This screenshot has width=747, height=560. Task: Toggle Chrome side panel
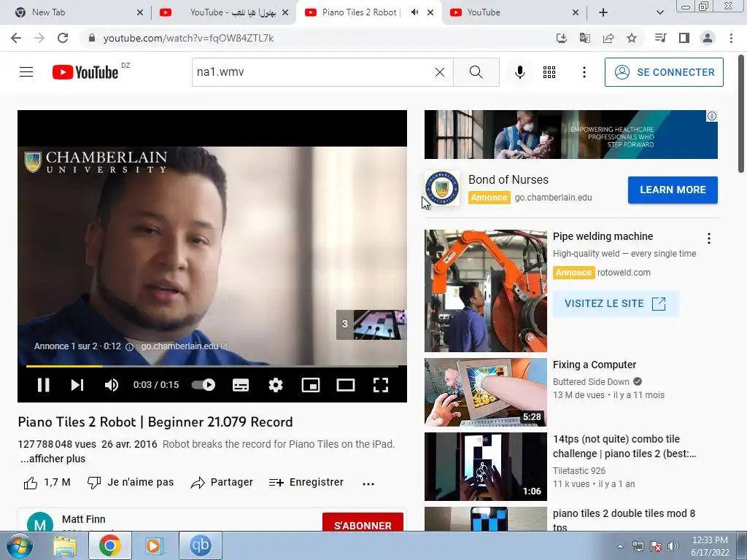point(684,38)
